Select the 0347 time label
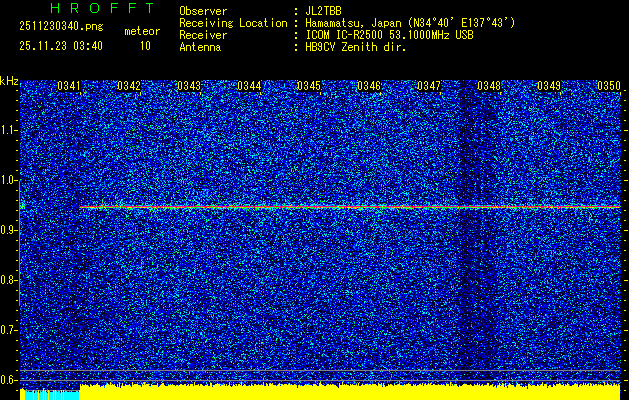 point(429,86)
